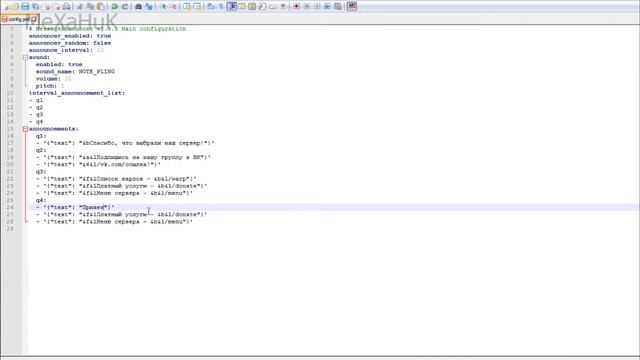The image size is (640, 360).
Task: Collapse the sound: block fold marker
Action: click(x=25, y=57)
